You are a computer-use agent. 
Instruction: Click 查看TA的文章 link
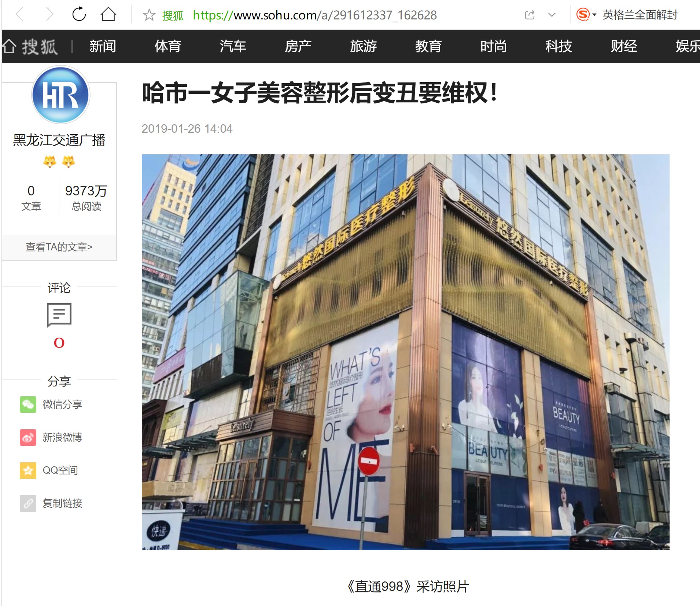59,247
